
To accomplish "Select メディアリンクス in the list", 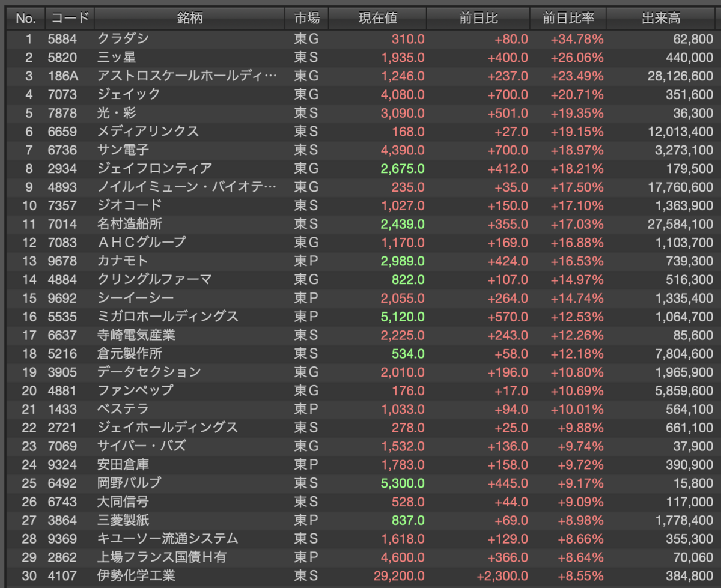I will [148, 132].
